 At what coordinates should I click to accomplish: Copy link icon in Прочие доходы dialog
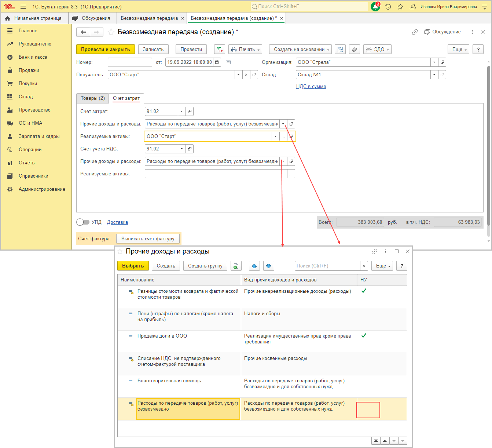tap(374, 251)
